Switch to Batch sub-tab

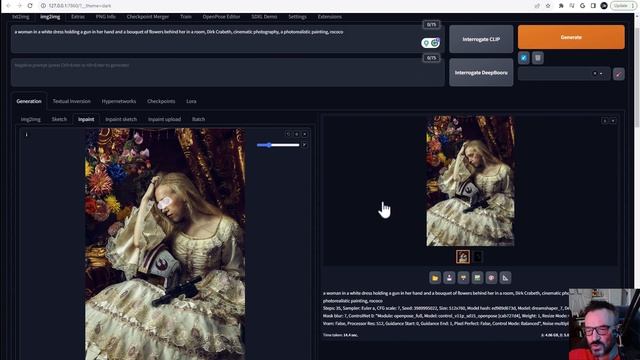(x=198, y=119)
